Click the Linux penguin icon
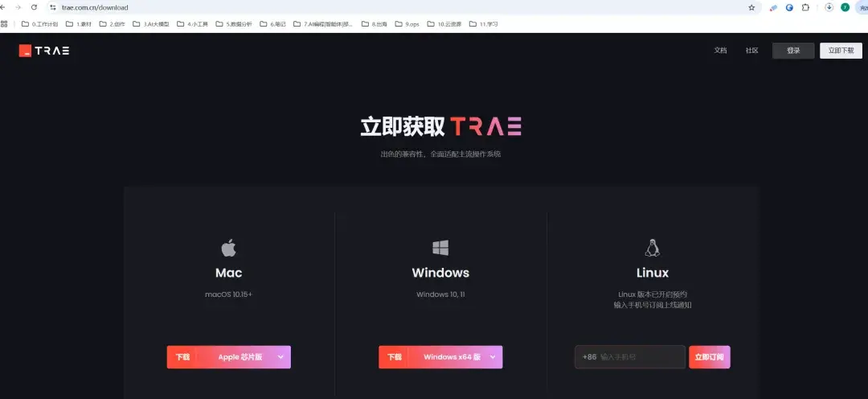Image resolution: width=868 pixels, height=399 pixels. (x=653, y=248)
